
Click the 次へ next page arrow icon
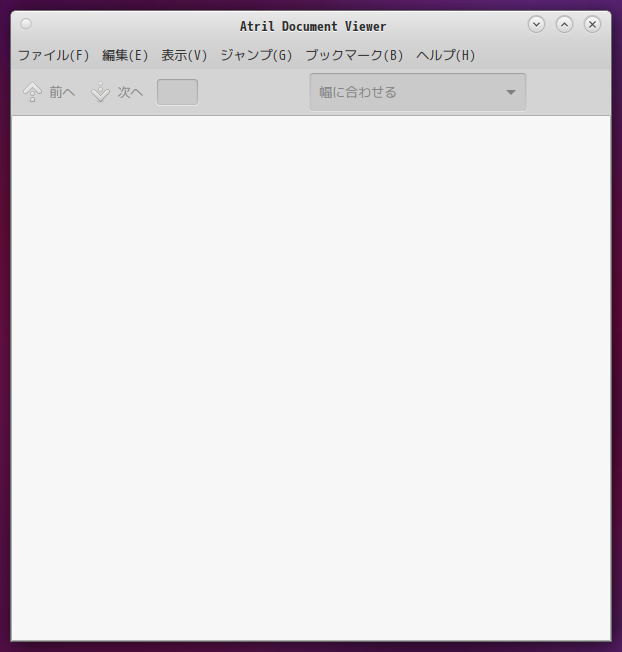pyautogui.click(x=101, y=92)
